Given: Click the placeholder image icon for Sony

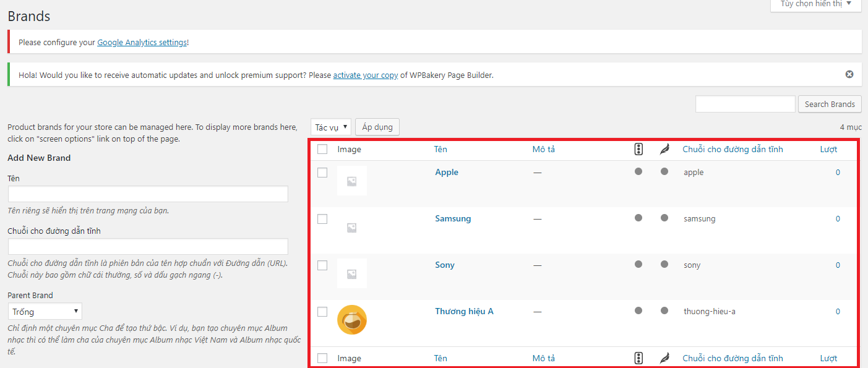Looking at the screenshot, I should 351,273.
